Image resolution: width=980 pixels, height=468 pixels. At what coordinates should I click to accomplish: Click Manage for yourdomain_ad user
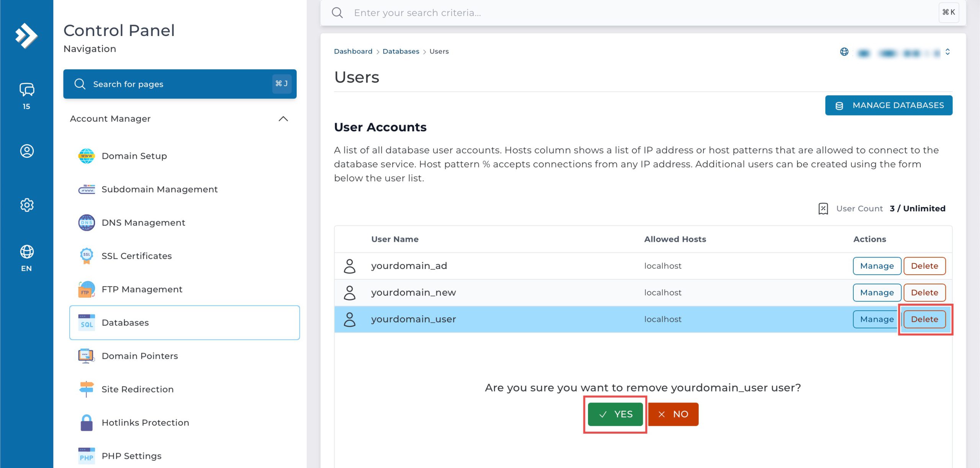coord(877,266)
